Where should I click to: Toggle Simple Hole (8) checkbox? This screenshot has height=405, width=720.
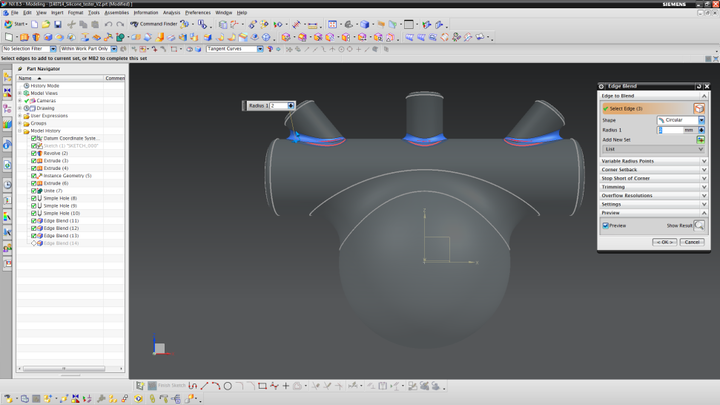[34, 198]
